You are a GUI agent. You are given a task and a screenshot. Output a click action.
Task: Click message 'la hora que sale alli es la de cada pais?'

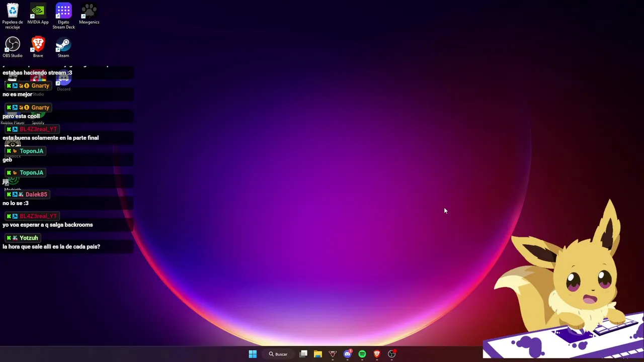pyautogui.click(x=51, y=246)
